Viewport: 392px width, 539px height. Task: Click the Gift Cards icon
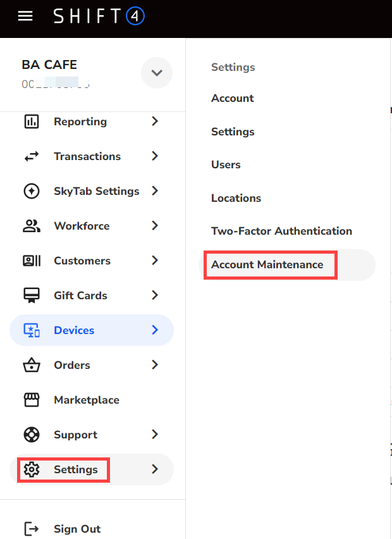[x=31, y=295]
